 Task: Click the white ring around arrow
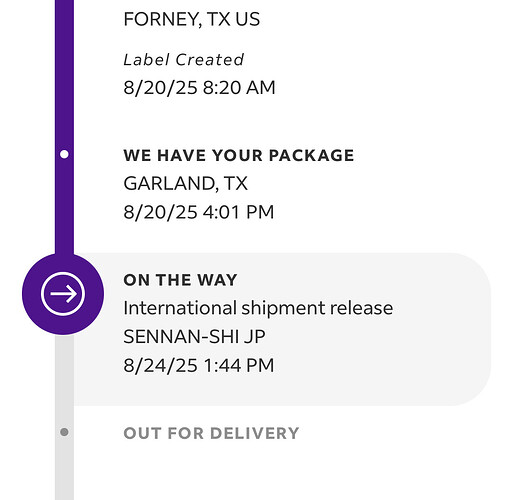point(63,294)
